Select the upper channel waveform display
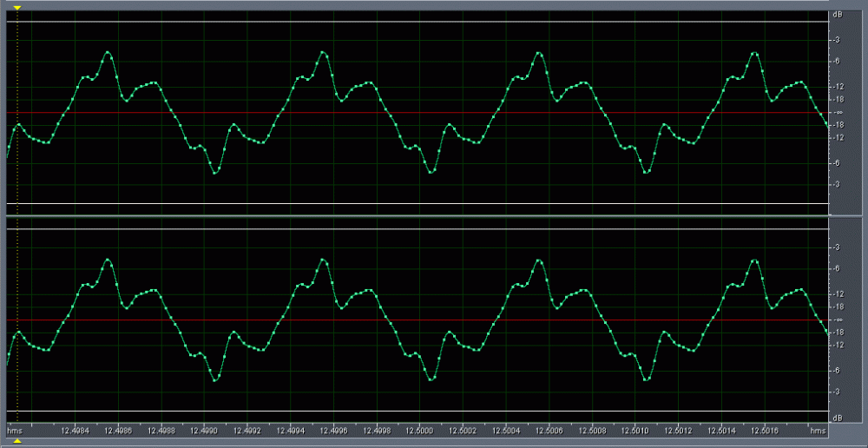The image size is (868, 448). point(418,112)
